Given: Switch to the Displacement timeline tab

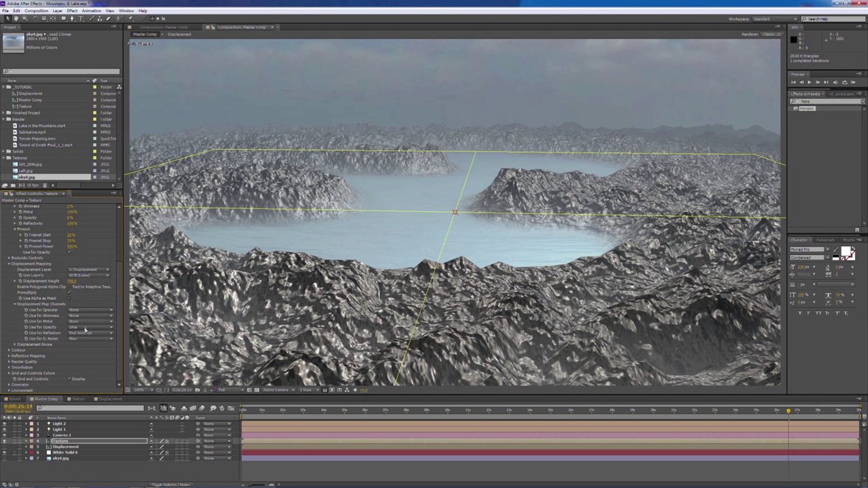Looking at the screenshot, I should (110, 399).
